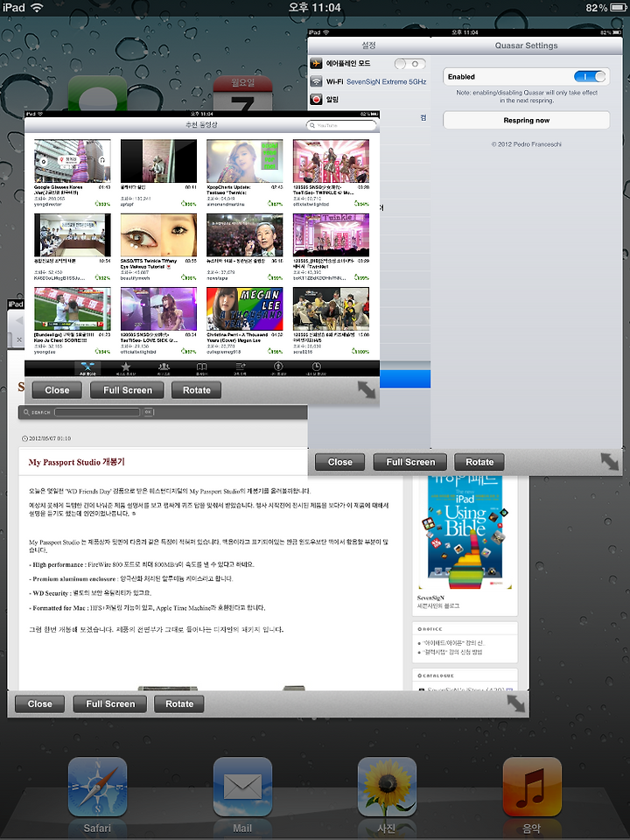Open the SevenSigN blog profile name
630x840 pixels.
tap(430, 598)
